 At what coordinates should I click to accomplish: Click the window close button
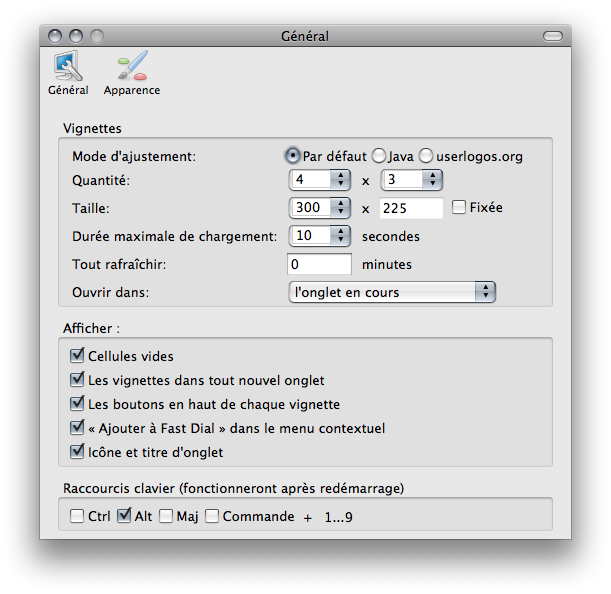tap(55, 36)
